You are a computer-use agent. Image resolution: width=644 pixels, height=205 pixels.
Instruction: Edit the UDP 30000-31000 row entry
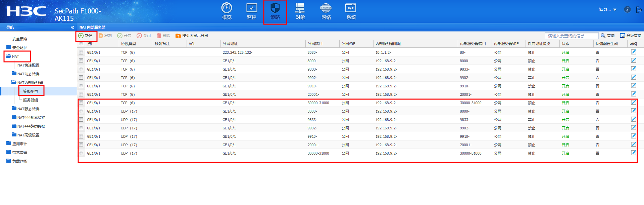(x=633, y=153)
